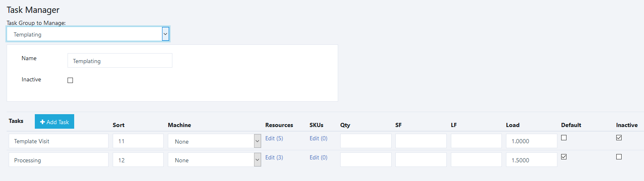
Task: Edit SKUs link for Template Visit
Action: click(318, 138)
